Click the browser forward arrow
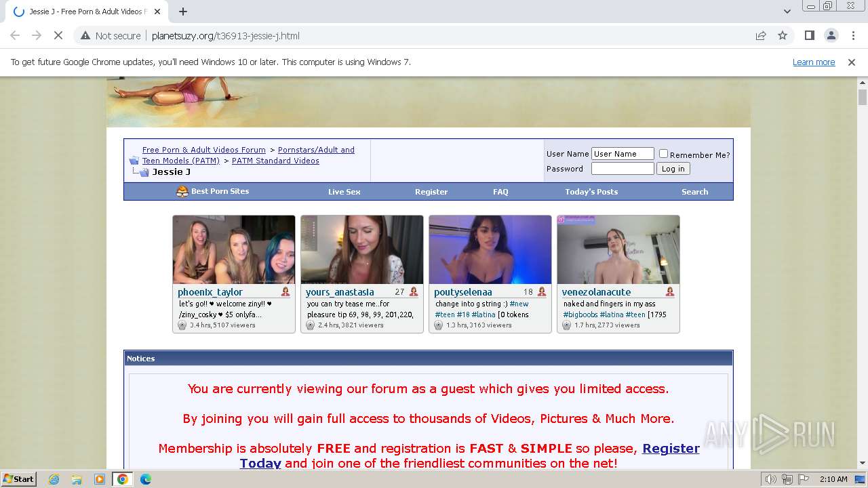868x488 pixels. pyautogui.click(x=37, y=35)
